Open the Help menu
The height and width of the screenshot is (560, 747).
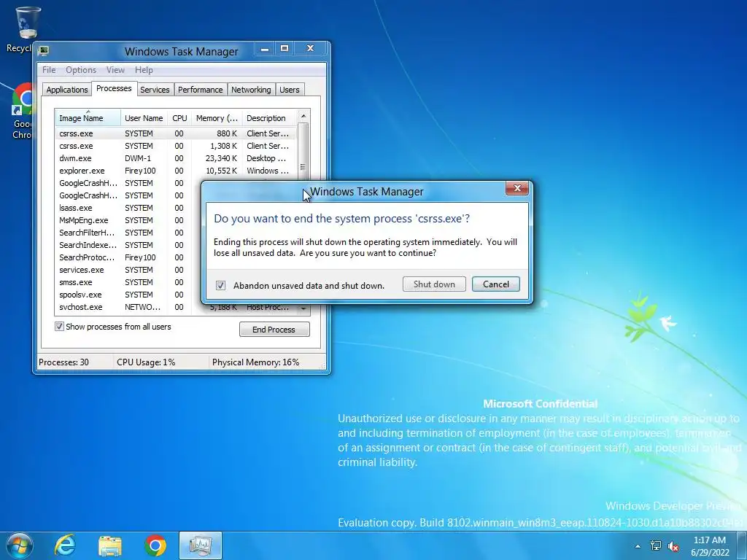coord(144,70)
